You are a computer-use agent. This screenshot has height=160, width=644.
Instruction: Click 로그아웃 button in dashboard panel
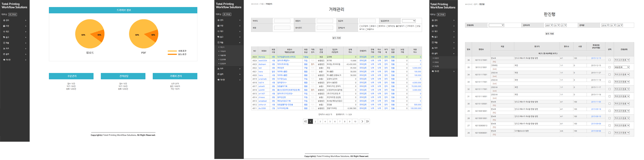coord(13,15)
